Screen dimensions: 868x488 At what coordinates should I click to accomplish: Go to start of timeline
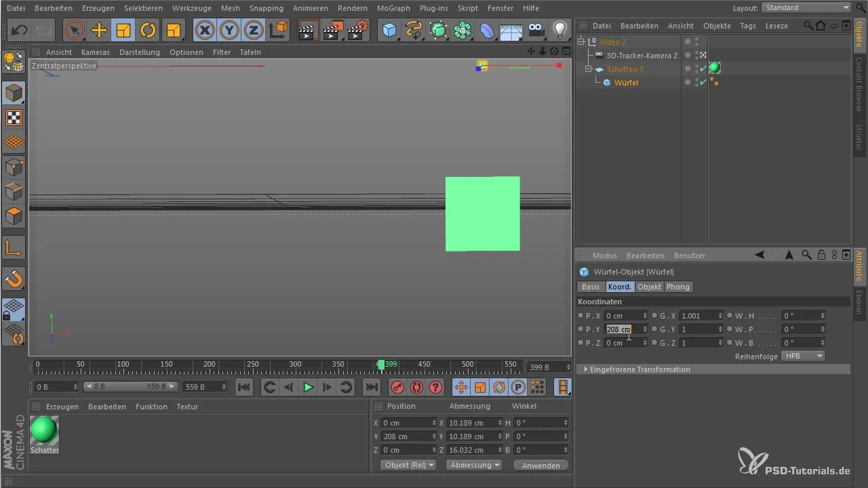point(244,387)
